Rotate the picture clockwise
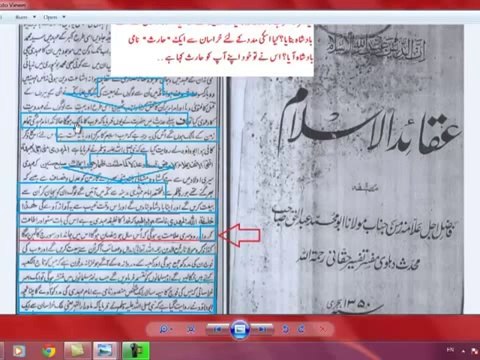The width and height of the screenshot is (480, 360). tap(301, 329)
